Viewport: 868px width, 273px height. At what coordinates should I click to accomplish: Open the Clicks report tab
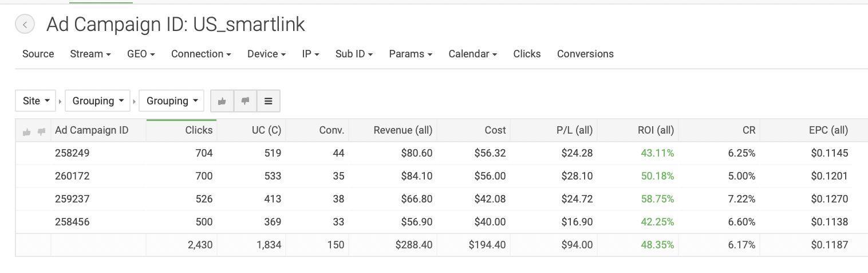coord(527,54)
